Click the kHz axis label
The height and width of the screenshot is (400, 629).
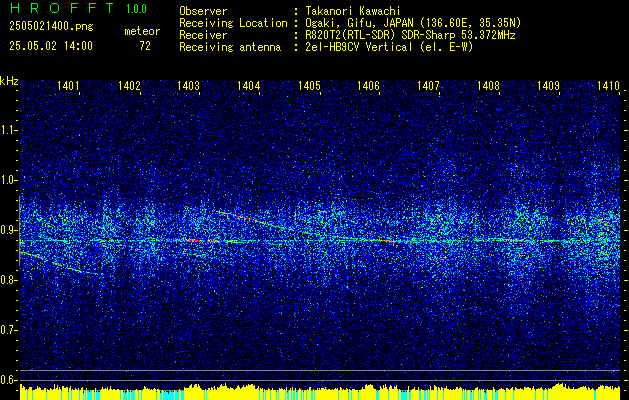9,81
